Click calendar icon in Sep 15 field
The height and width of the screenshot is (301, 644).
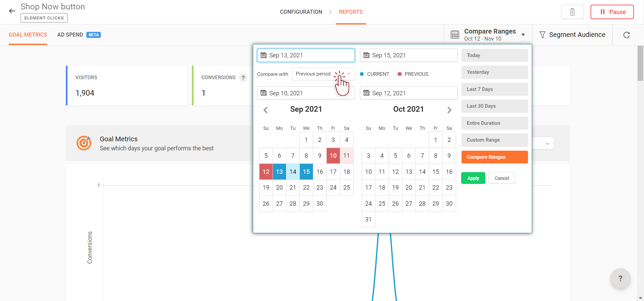(366, 55)
